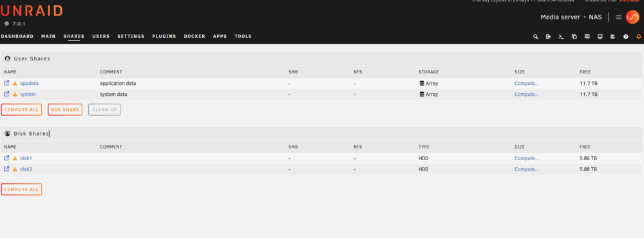This screenshot has height=238, width=644.
Task: Click the feedback speech bubble icon
Action: 587,37
